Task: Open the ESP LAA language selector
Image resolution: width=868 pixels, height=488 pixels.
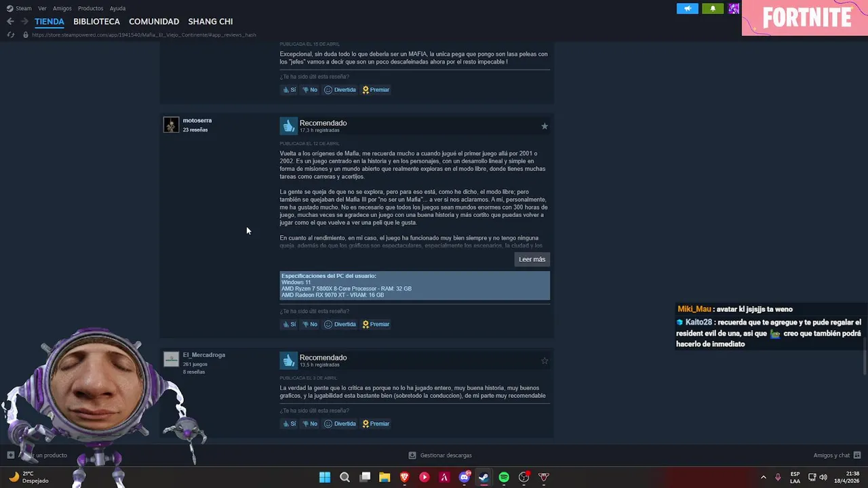Action: tap(795, 477)
